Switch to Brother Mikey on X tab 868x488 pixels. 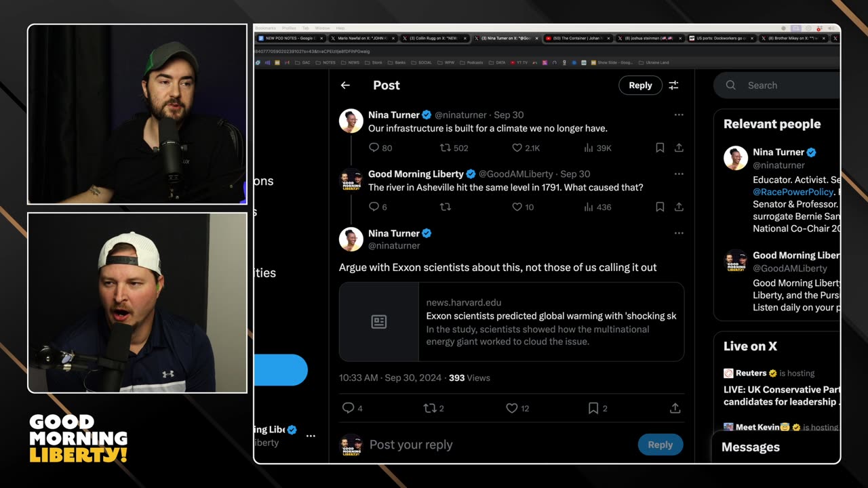tap(793, 39)
